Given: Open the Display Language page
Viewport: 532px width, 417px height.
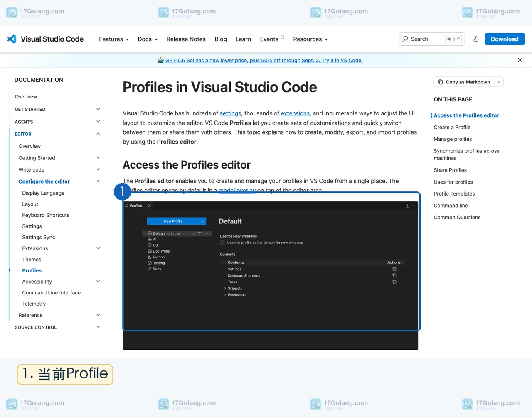Looking at the screenshot, I should pyautogui.click(x=43, y=193).
